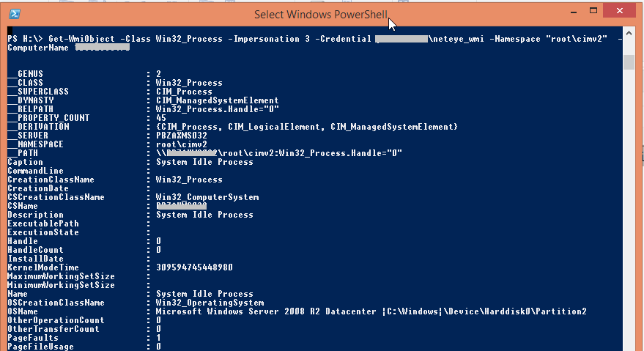The width and height of the screenshot is (644, 351).
Task: Click the scrollbar up arrow
Action: click(629, 33)
